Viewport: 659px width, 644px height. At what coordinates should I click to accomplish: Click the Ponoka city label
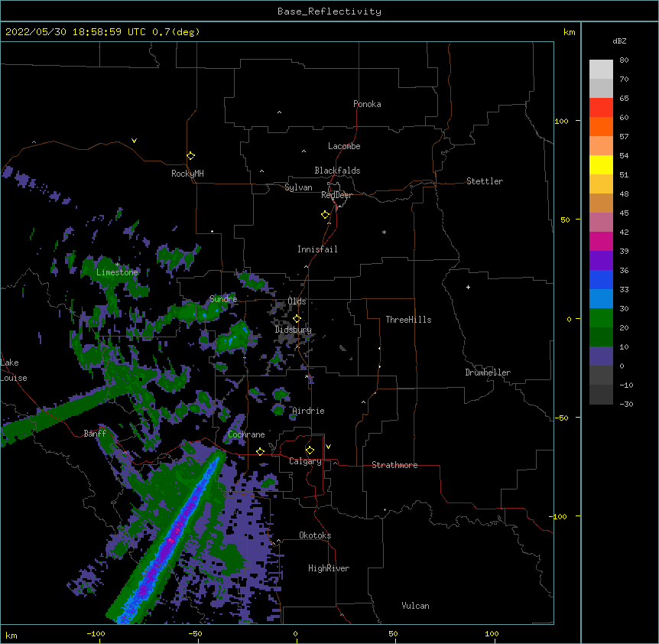(x=367, y=104)
